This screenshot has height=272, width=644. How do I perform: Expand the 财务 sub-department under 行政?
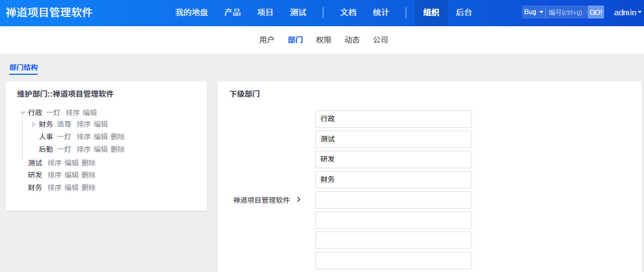33,125
